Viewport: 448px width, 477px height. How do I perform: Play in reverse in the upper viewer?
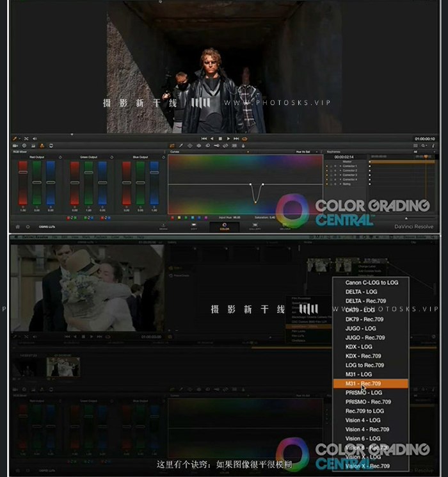point(212,139)
